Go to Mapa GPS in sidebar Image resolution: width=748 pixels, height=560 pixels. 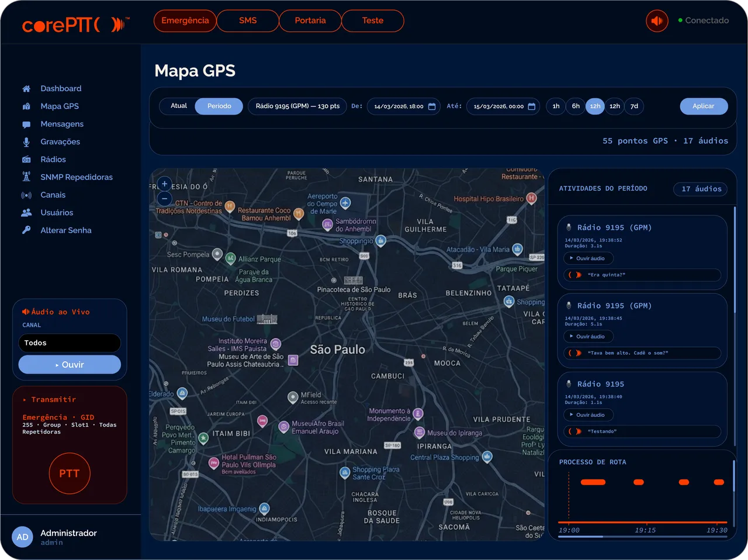[x=60, y=106]
